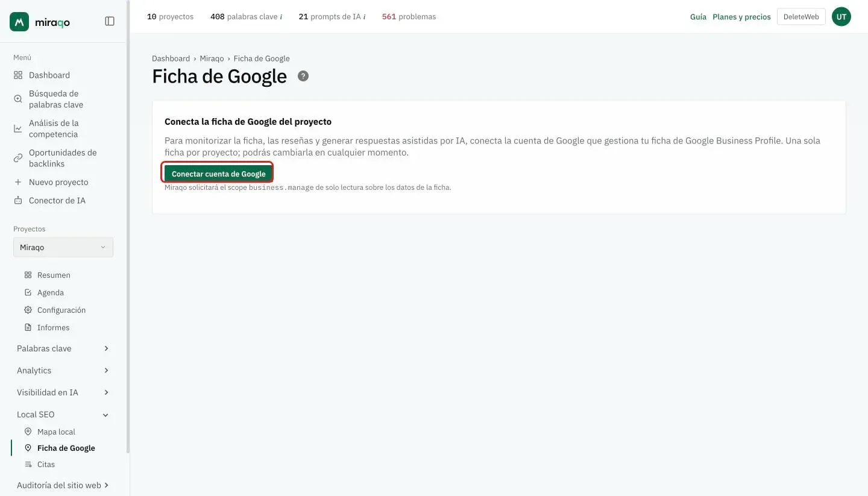
Task: Click Miraqo in the breadcrumb
Action: tap(212, 58)
